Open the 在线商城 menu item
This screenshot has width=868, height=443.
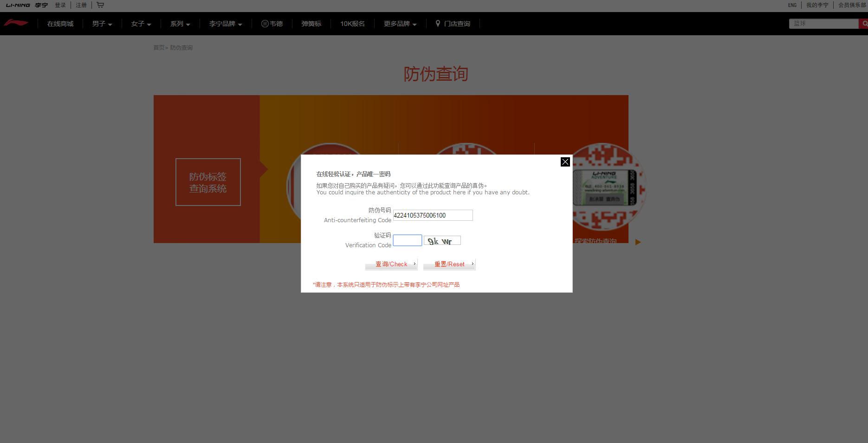pos(60,24)
